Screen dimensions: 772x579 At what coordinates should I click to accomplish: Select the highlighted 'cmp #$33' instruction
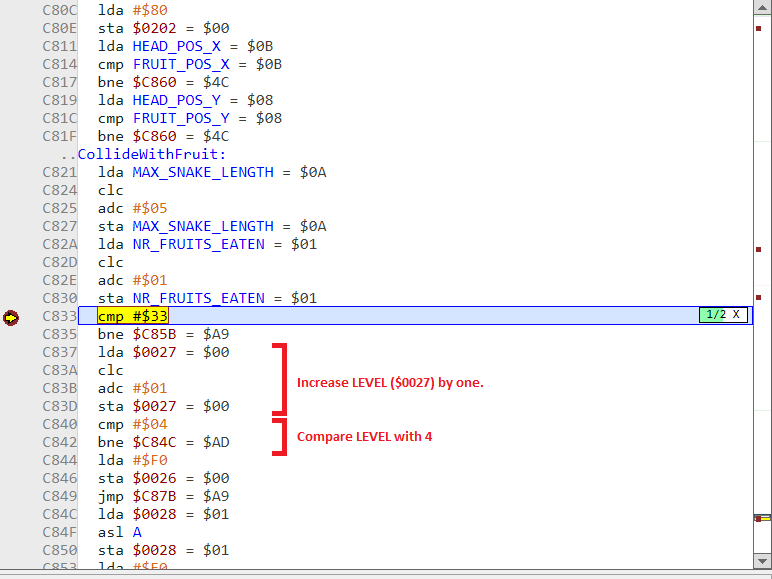pos(133,316)
